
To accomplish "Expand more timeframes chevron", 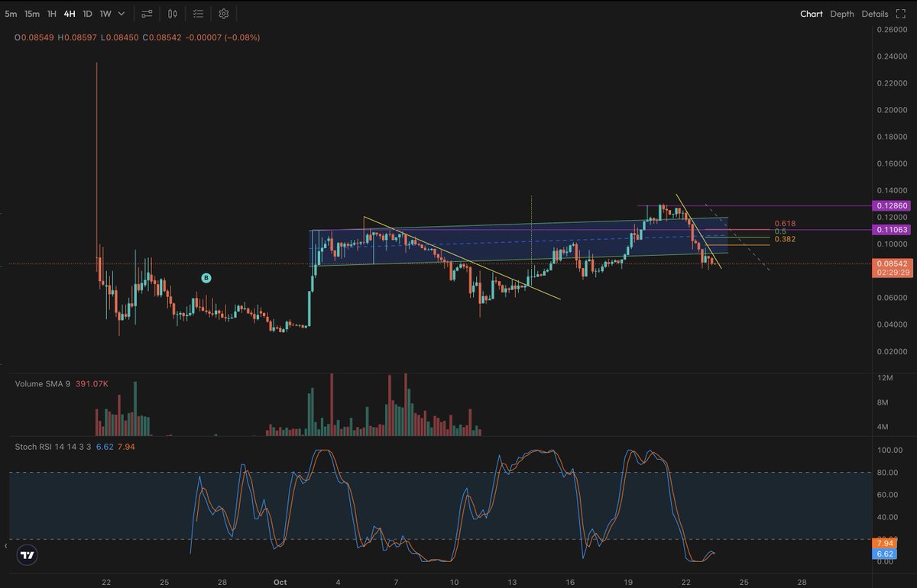I will 122,14.
